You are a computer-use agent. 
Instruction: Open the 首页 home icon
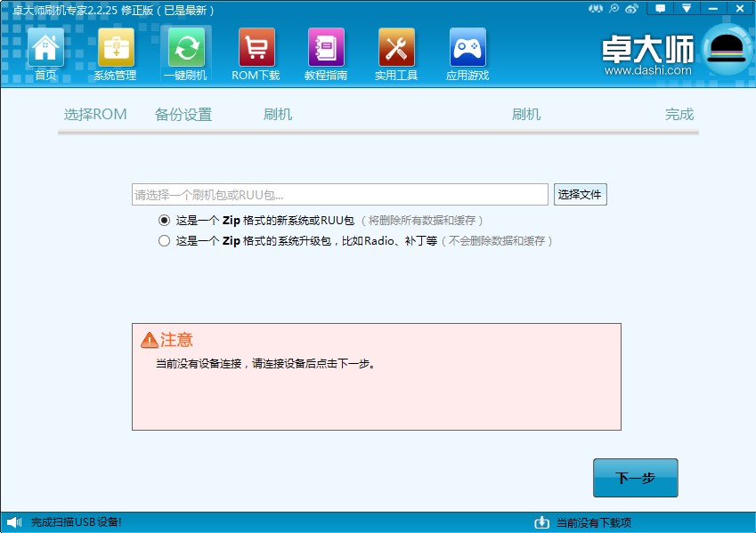coord(45,47)
